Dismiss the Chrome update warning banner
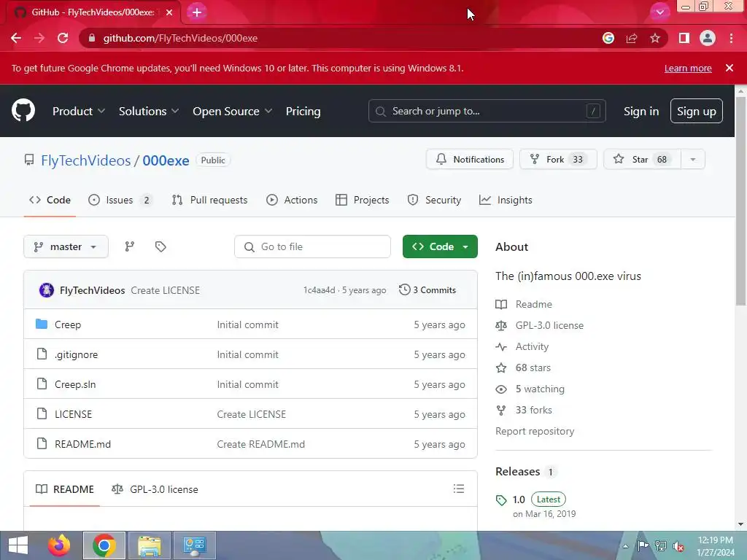Screen dimensions: 747x560 pos(729,68)
